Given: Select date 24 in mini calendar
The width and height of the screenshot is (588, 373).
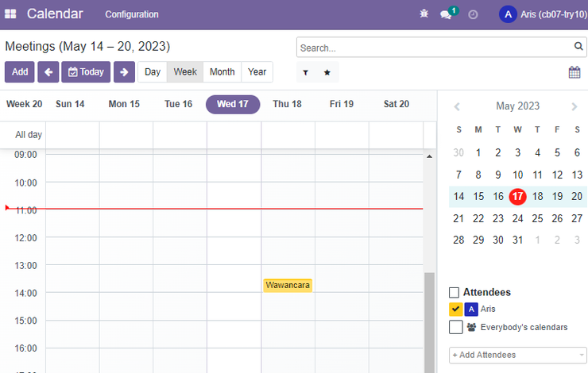Looking at the screenshot, I should pos(517,218).
